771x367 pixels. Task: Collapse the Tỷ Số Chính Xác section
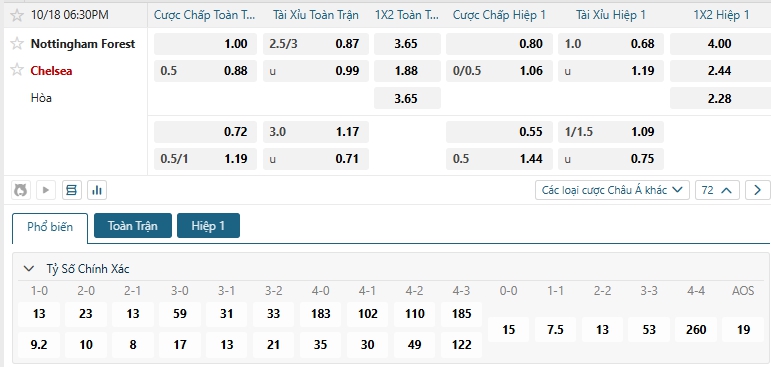[29, 269]
